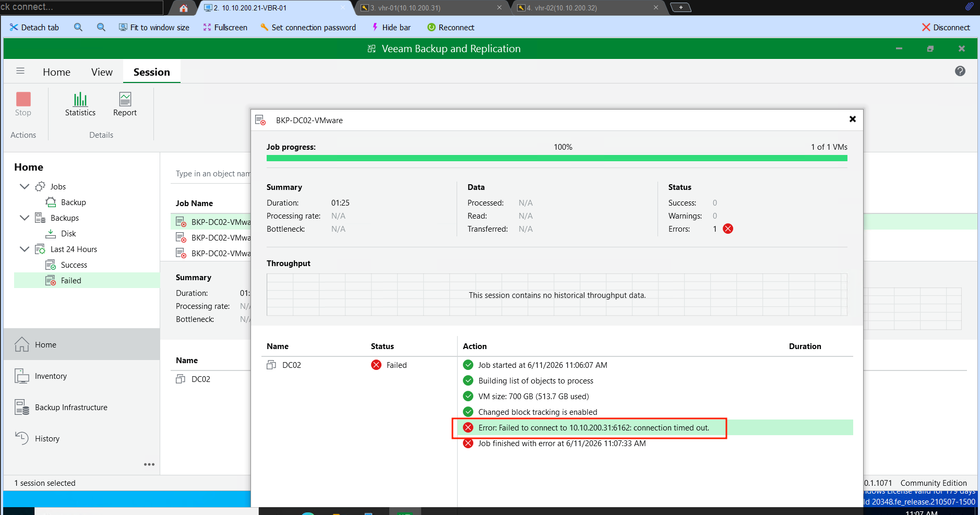Click the Action column header
The height and width of the screenshot is (515, 980).
(474, 346)
